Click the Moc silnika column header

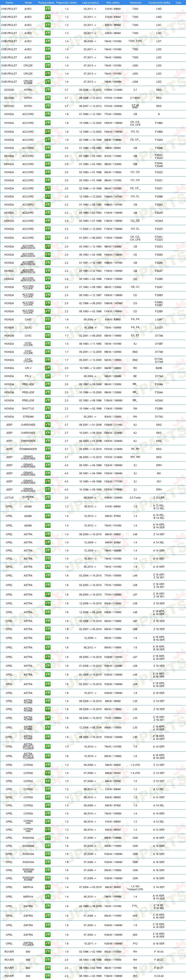(113, 3)
